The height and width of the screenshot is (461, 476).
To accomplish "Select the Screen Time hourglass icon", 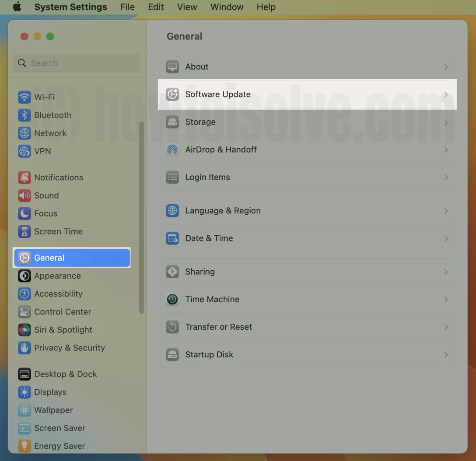I will tap(24, 231).
